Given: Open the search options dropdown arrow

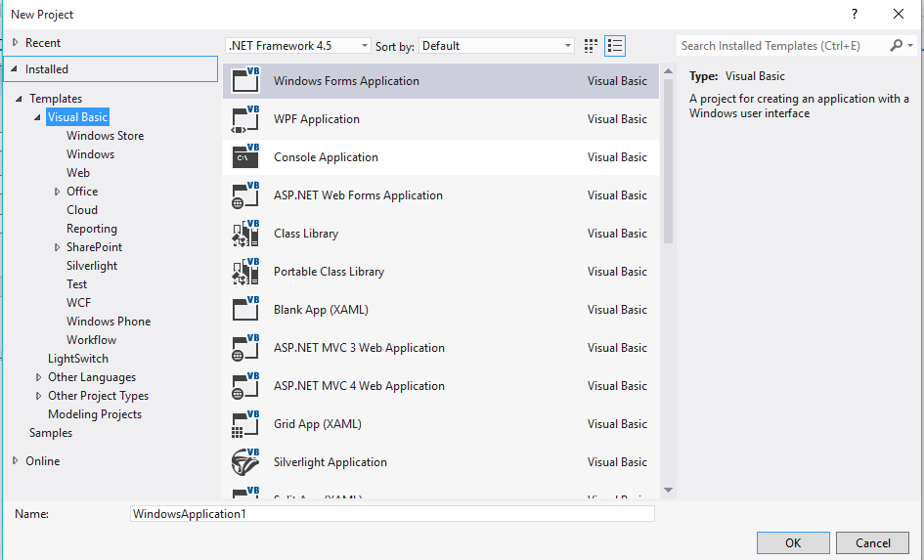Looking at the screenshot, I should [x=910, y=45].
